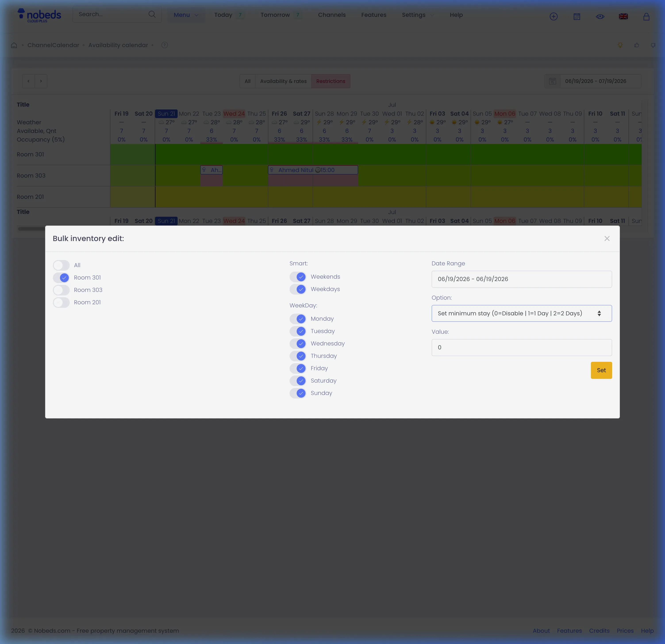Toggle the Thursday switch
The height and width of the screenshot is (644, 665).
tap(298, 356)
